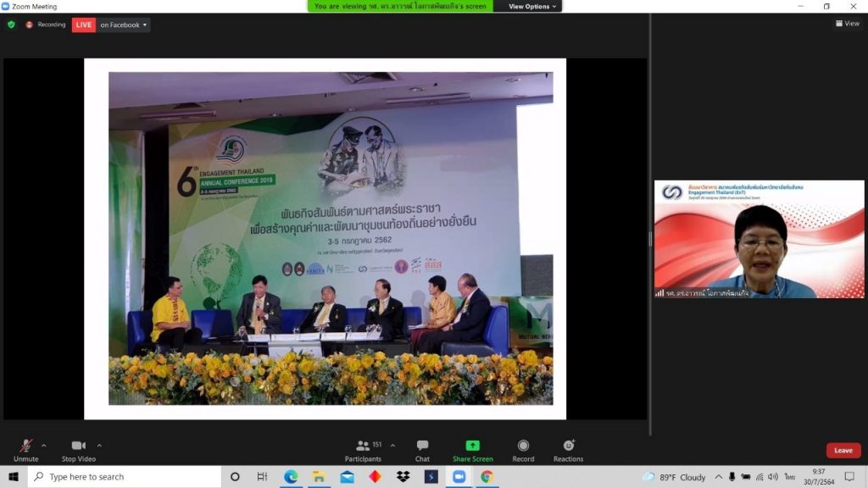Screen dimensions: 868x488
Task: Launch Microsoft Edge from taskbar
Action: coord(291,476)
